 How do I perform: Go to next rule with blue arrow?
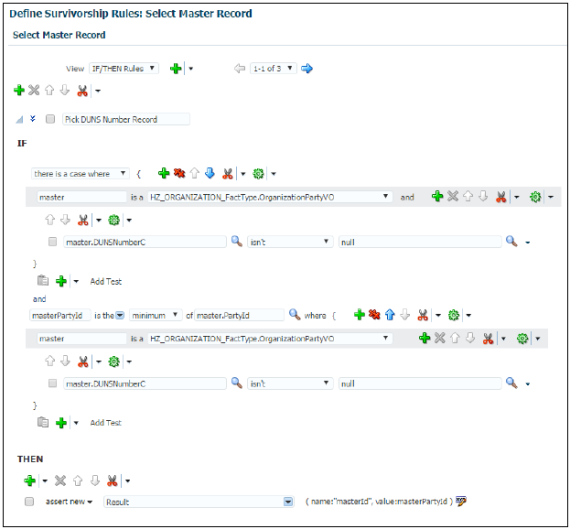pos(307,68)
